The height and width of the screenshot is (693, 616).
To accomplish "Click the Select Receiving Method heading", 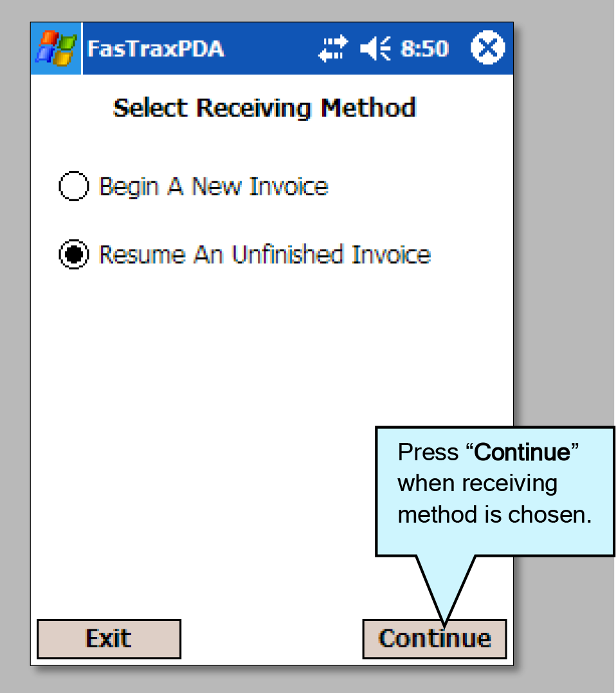I will 264,108.
